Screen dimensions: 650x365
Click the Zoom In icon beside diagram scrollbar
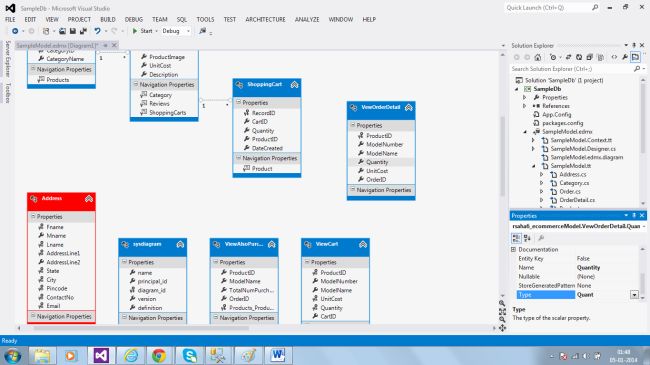pos(502,304)
